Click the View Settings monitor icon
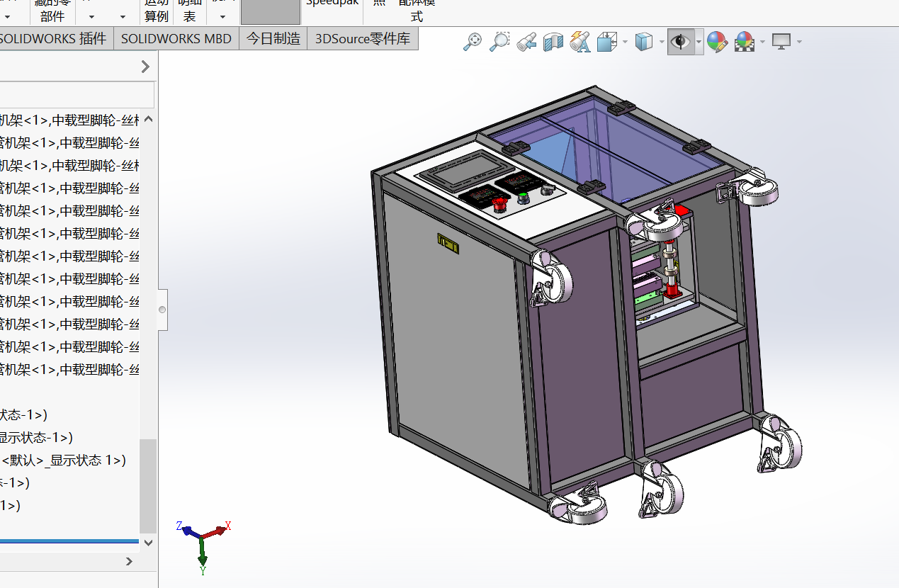The width and height of the screenshot is (899, 588). 781,42
